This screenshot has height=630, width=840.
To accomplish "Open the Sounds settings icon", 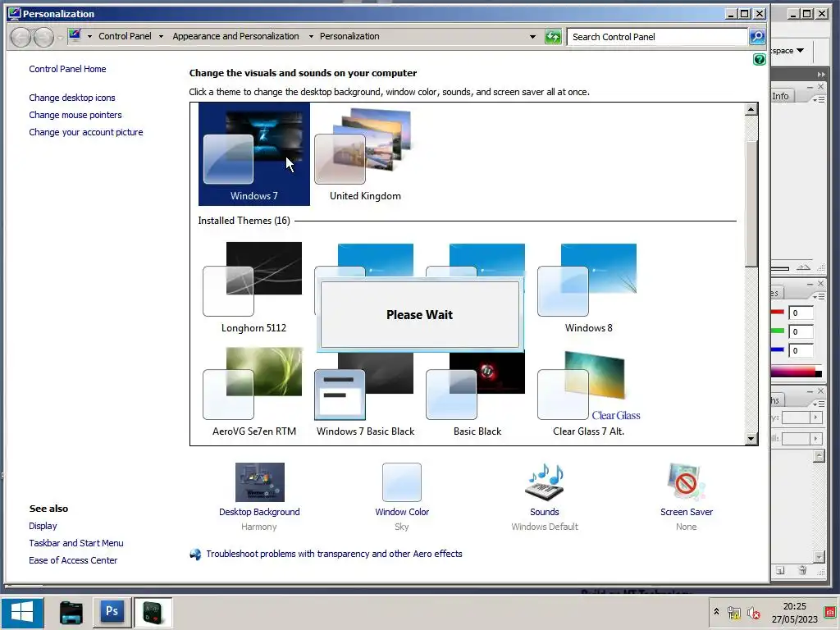I will click(545, 482).
